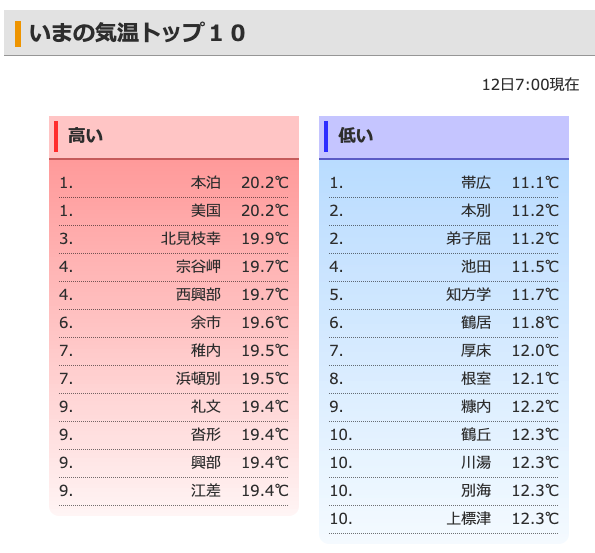Viewport: 595px width, 553px height.
Task: Select 美国 in the high list
Action: coord(206,211)
